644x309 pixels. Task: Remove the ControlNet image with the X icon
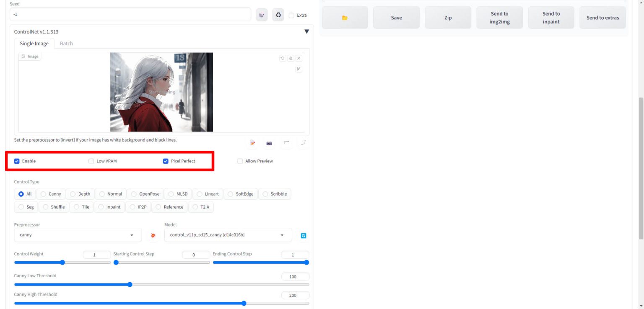tap(299, 59)
